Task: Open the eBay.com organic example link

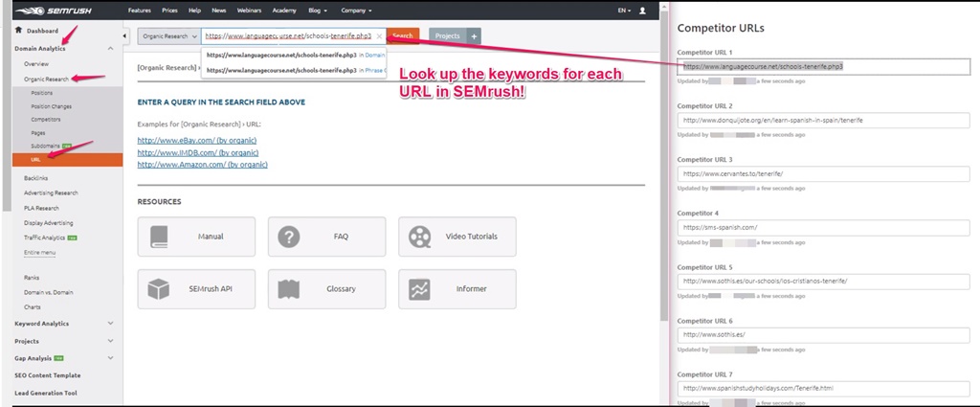Action: pyautogui.click(x=197, y=140)
